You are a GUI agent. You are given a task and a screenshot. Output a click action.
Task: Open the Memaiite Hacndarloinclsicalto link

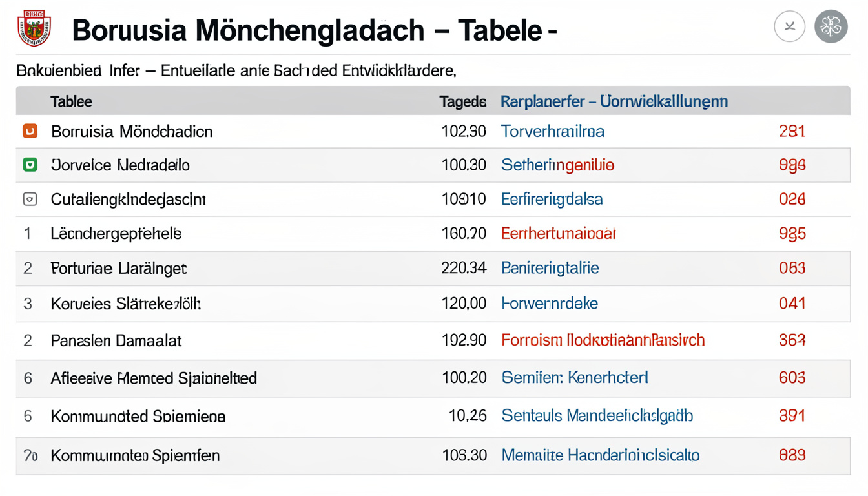(x=599, y=455)
